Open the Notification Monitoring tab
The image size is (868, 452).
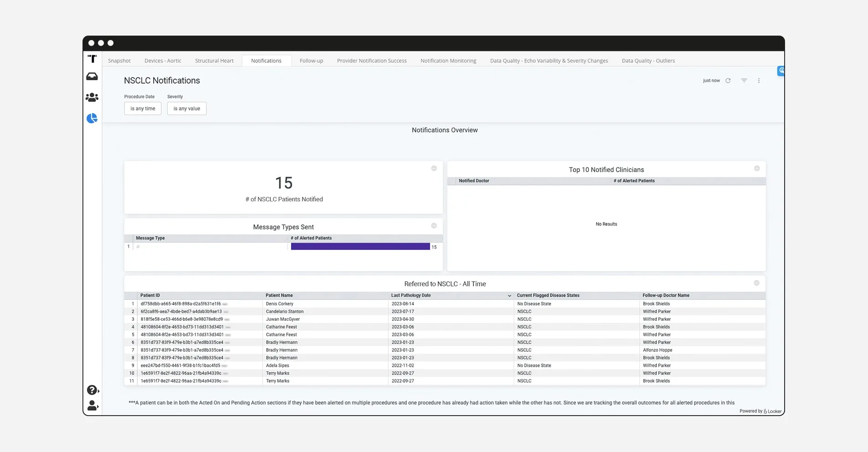[448, 61]
